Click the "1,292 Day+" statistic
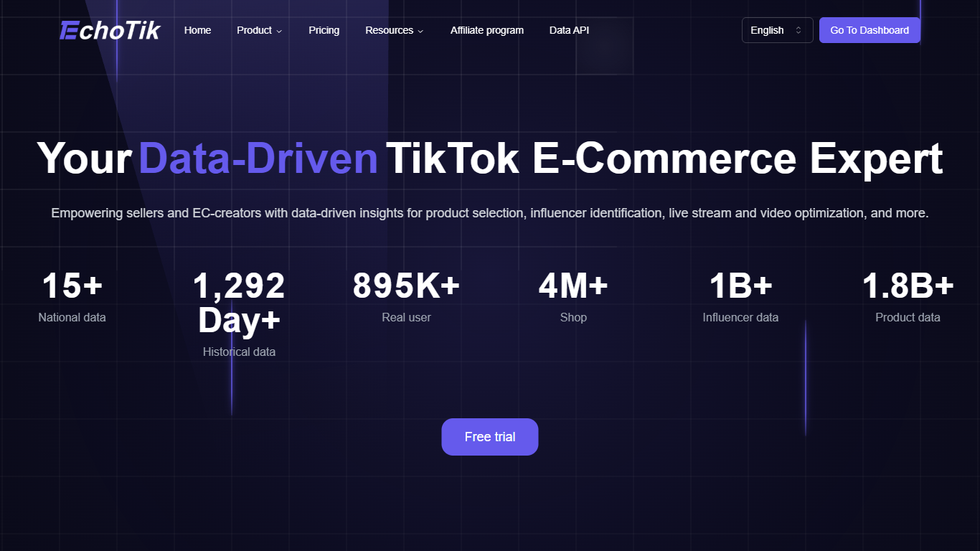Image resolution: width=980 pixels, height=551 pixels. coord(239,303)
